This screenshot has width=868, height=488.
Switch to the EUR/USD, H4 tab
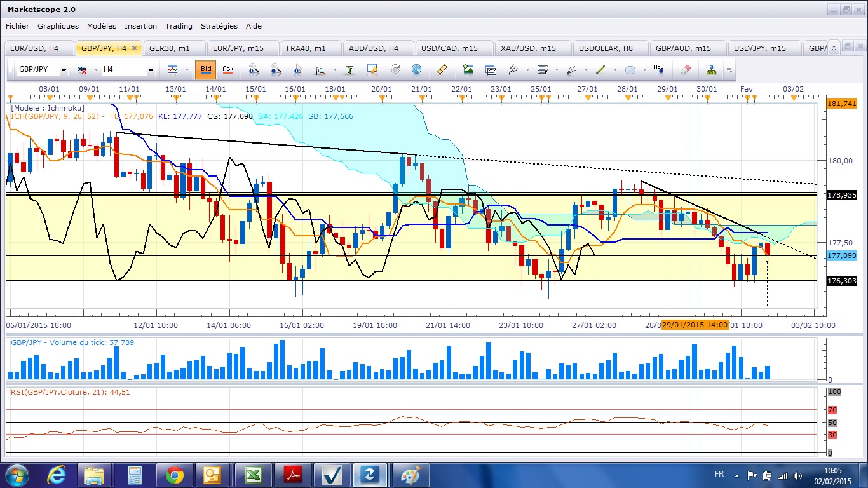coord(37,48)
